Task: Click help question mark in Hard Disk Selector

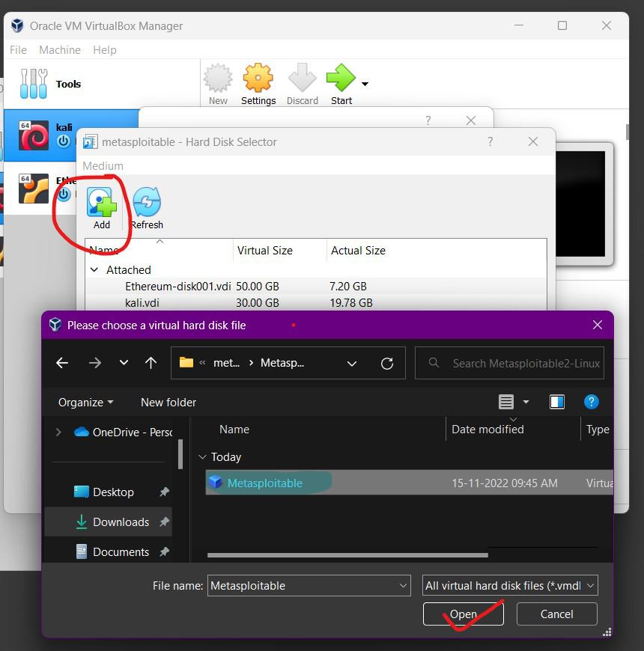Action: pos(490,141)
